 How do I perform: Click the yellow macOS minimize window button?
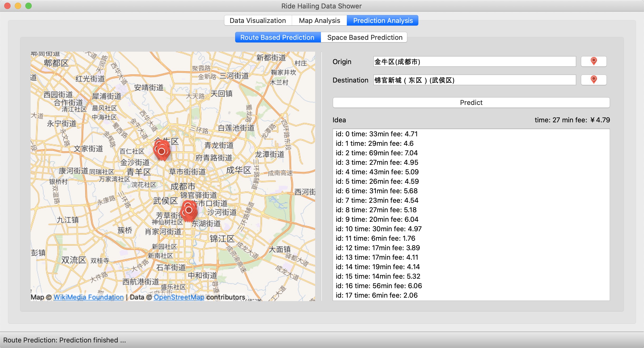click(18, 6)
